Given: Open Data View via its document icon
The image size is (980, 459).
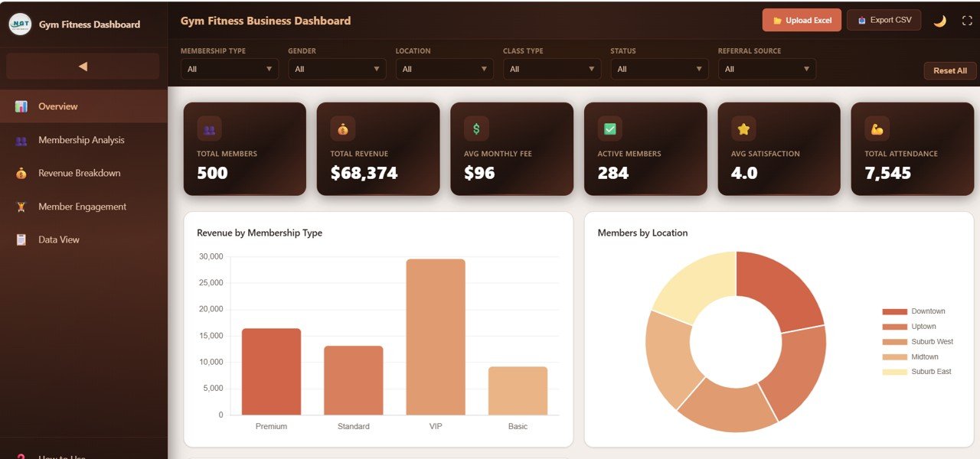Looking at the screenshot, I should [x=22, y=239].
